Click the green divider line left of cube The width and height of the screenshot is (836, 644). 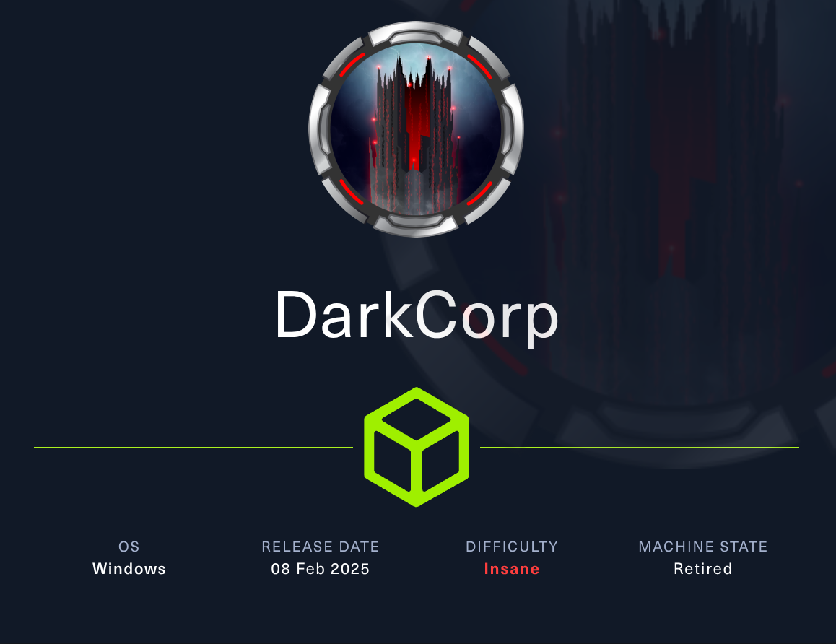click(193, 448)
